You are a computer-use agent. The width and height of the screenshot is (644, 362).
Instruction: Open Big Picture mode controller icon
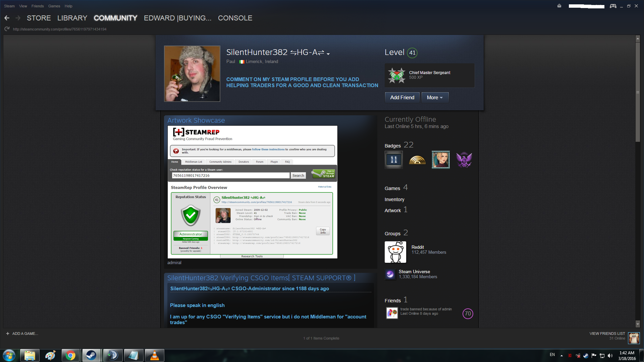point(613,6)
